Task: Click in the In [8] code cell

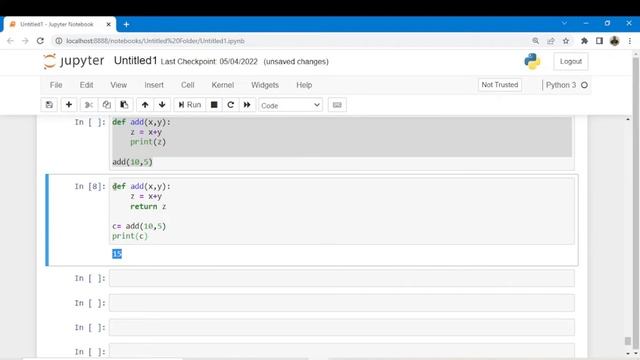Action: [341, 211]
